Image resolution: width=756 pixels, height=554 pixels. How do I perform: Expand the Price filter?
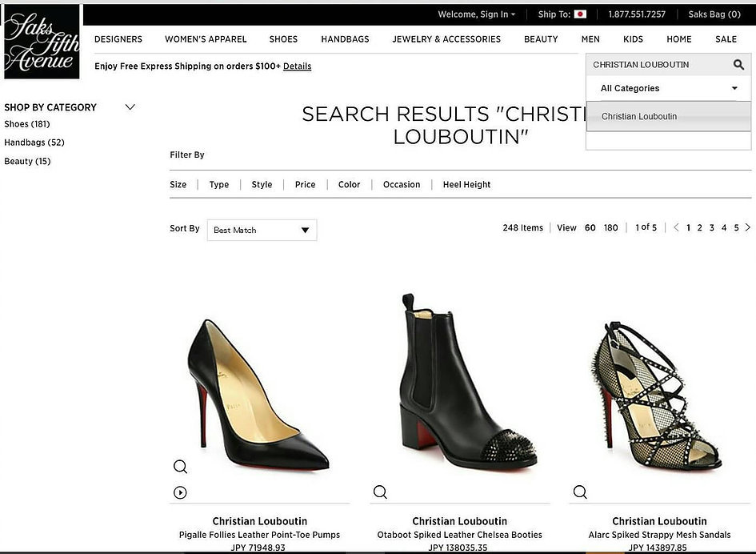click(x=305, y=184)
